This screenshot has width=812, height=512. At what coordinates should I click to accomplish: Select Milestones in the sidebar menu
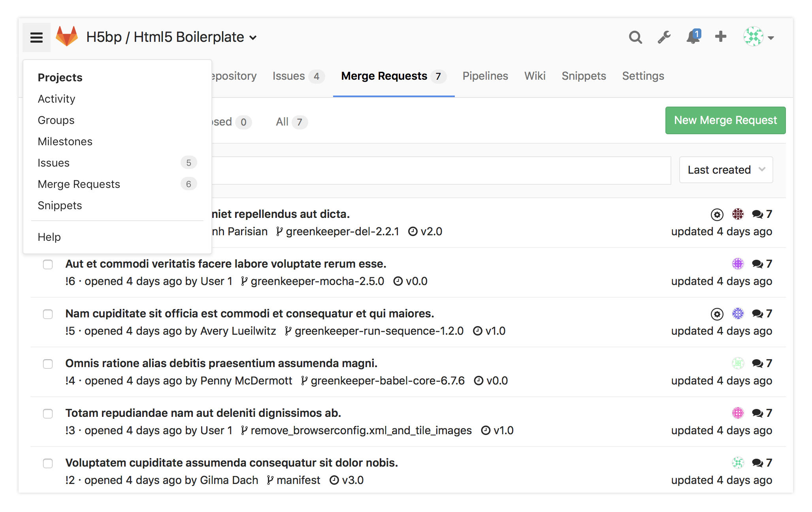(65, 141)
